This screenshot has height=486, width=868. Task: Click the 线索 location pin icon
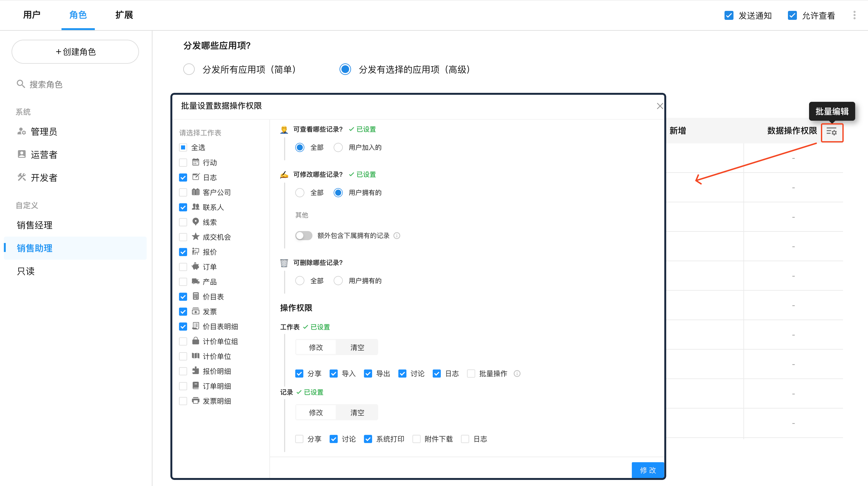pos(195,222)
